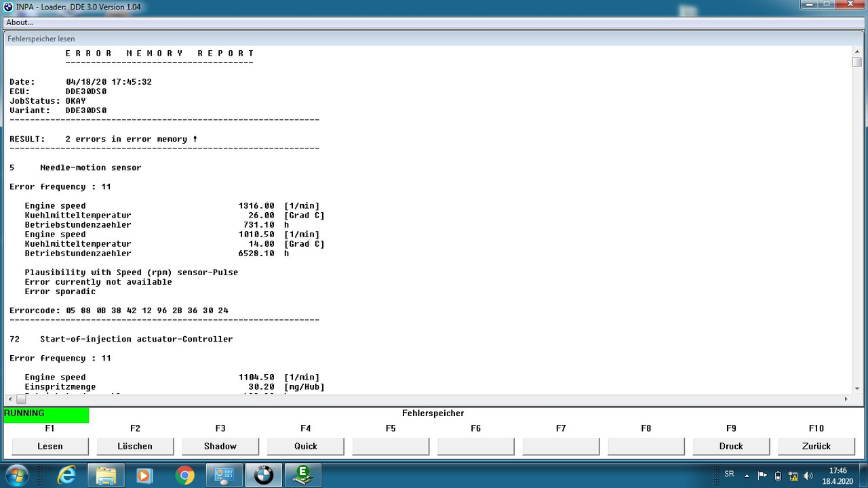Click the Löschen button
This screenshot has width=868, height=488.
pos(135,446)
